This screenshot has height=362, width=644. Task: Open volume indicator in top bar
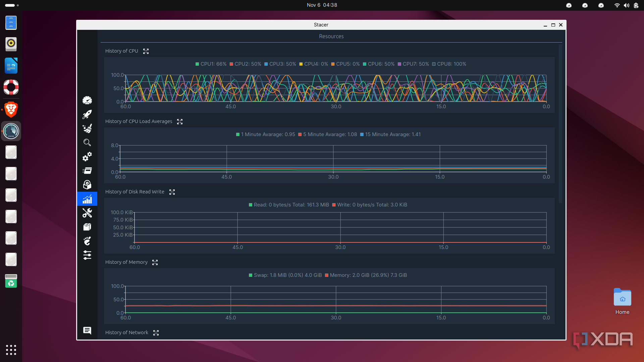point(627,5)
